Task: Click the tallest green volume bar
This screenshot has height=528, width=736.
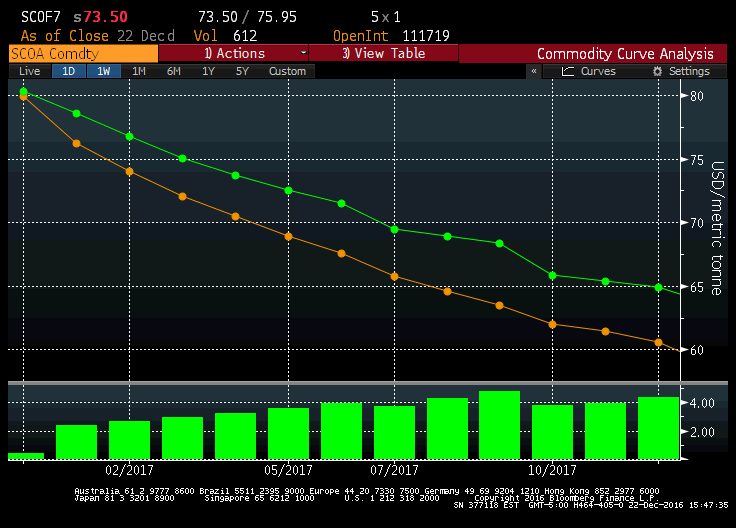Action: [499, 424]
